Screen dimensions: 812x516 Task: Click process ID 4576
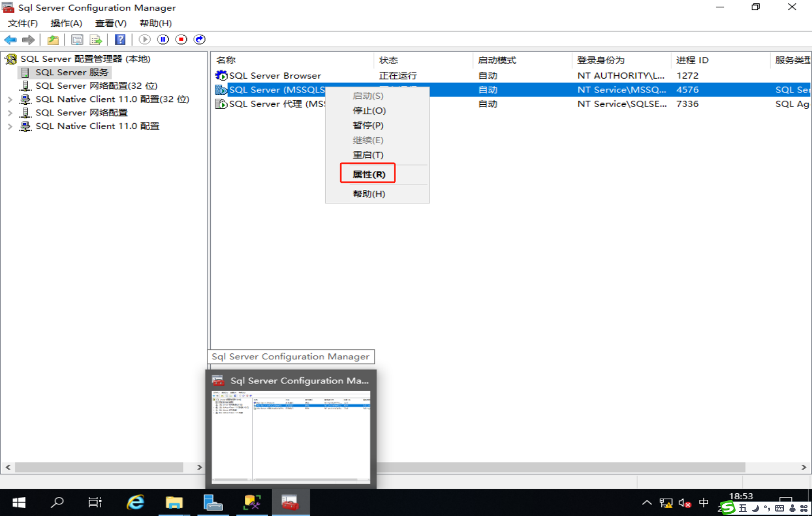[687, 90]
